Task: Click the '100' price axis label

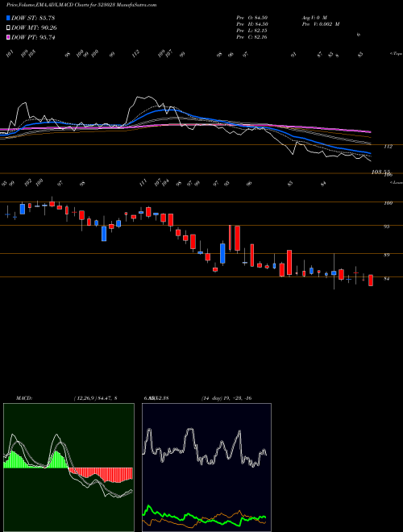Action: pyautogui.click(x=388, y=203)
